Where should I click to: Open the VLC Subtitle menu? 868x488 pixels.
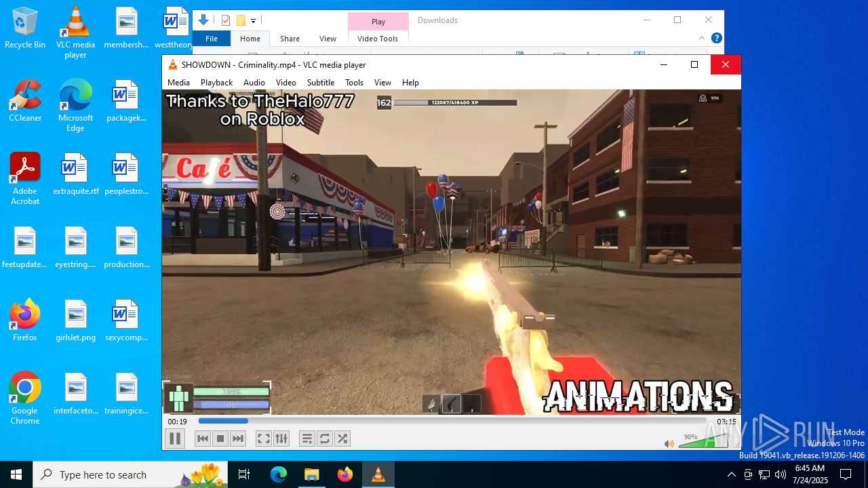pyautogui.click(x=321, y=82)
